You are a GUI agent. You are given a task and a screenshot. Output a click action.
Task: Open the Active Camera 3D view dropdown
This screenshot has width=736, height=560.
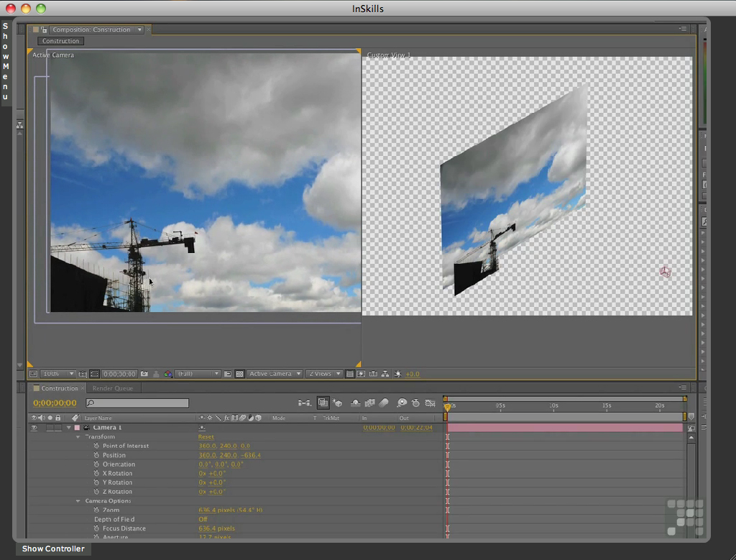click(275, 374)
